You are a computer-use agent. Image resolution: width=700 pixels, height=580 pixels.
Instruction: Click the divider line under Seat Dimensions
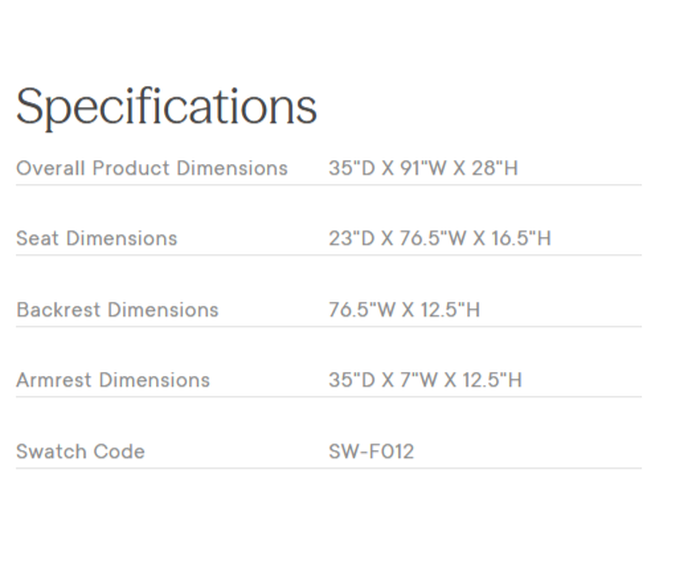click(328, 255)
